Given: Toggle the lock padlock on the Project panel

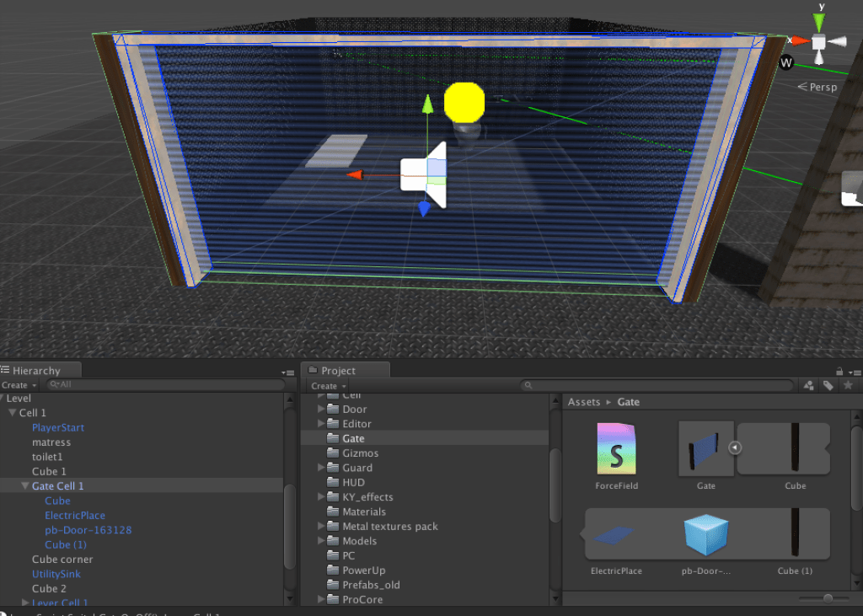Looking at the screenshot, I should (840, 372).
